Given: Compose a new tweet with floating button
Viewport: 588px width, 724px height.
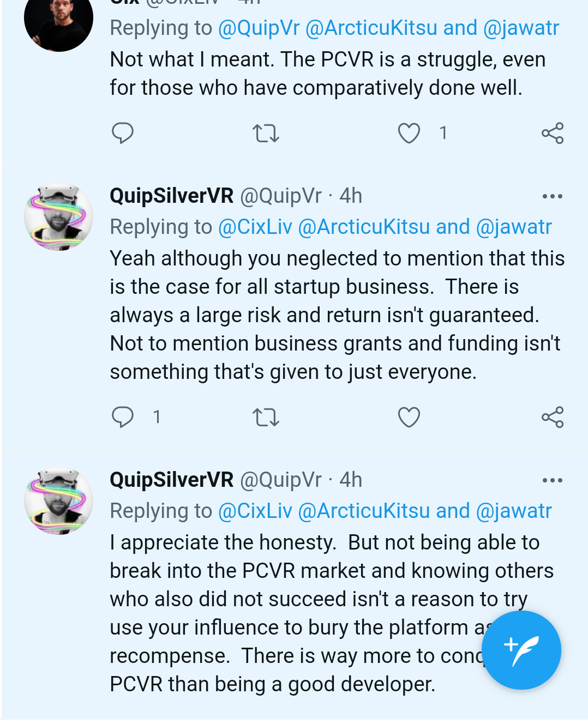Looking at the screenshot, I should pyautogui.click(x=521, y=650).
